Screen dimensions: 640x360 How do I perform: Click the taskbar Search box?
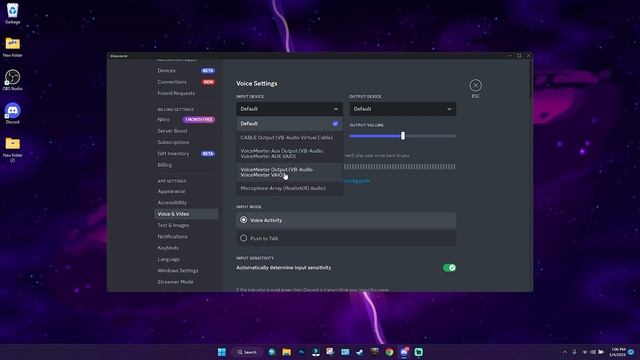pos(247,352)
